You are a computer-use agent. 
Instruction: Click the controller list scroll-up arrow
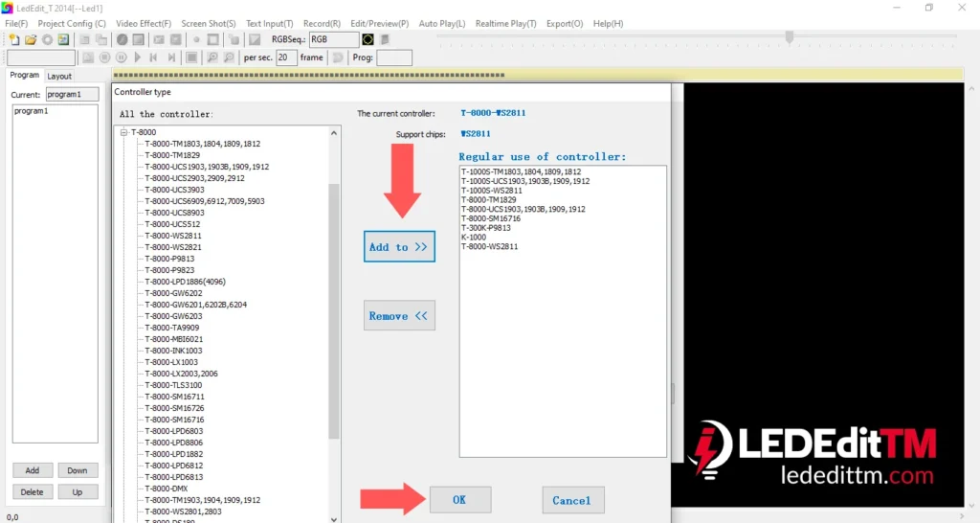334,132
